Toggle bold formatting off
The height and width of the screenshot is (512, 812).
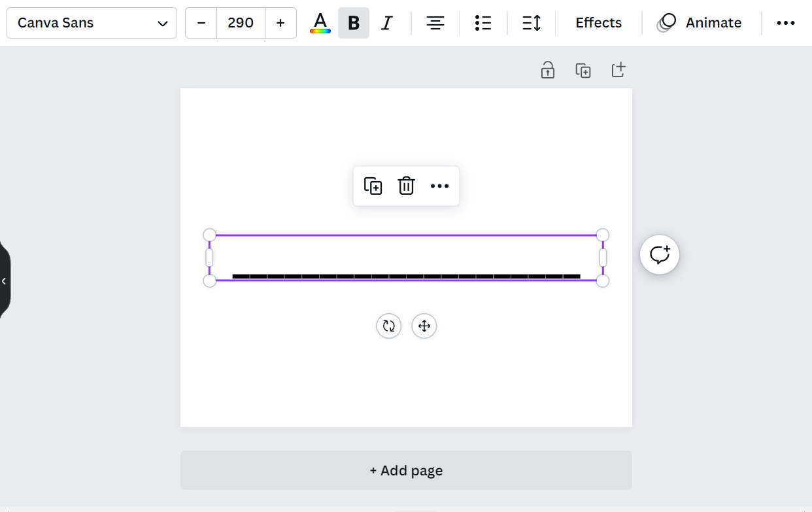point(353,22)
